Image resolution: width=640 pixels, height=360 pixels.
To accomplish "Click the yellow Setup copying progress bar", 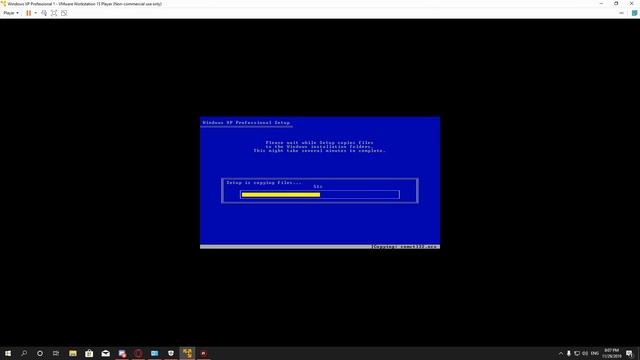I will [281, 195].
